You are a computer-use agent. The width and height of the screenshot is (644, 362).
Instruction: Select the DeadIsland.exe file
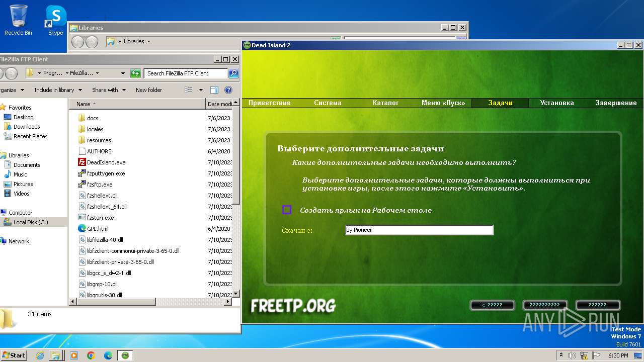click(x=106, y=162)
